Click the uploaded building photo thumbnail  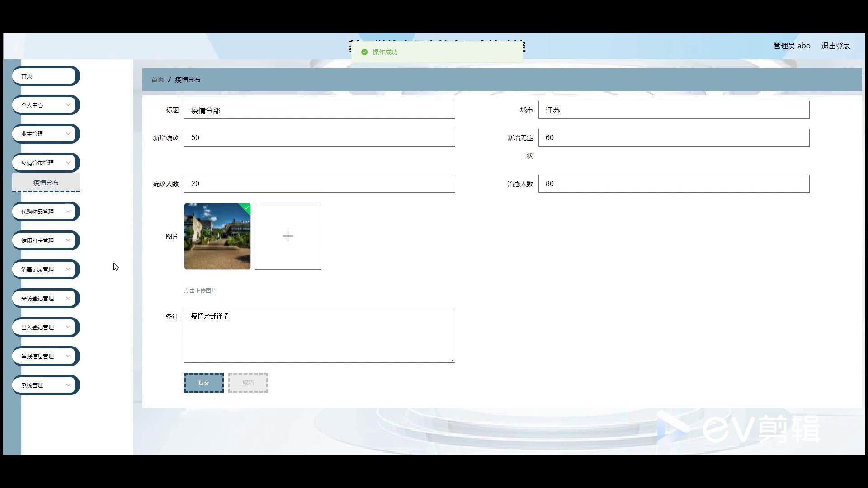[217, 236]
